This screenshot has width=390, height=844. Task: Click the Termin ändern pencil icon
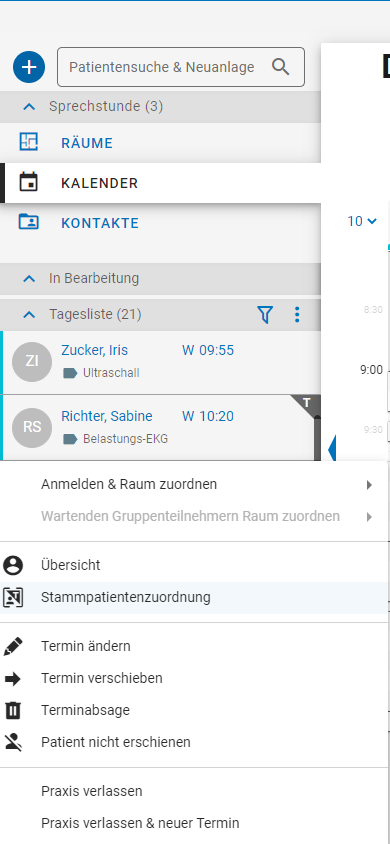point(13,646)
